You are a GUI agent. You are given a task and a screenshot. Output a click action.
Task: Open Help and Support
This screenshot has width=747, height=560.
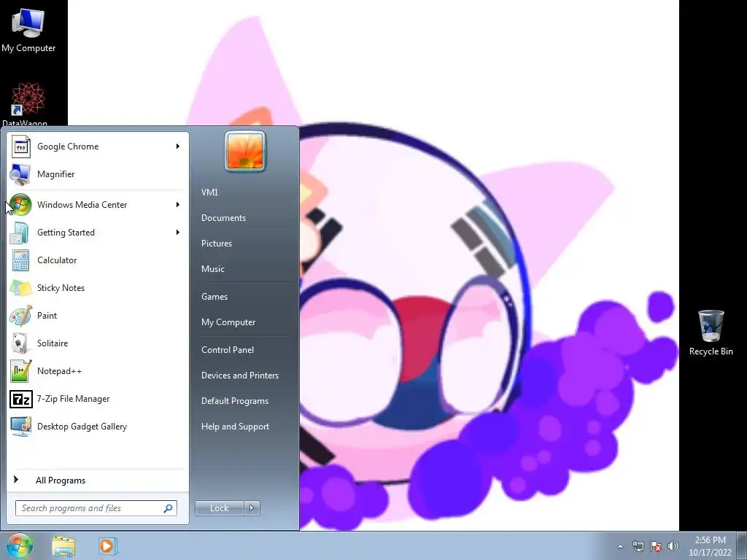[x=235, y=427]
